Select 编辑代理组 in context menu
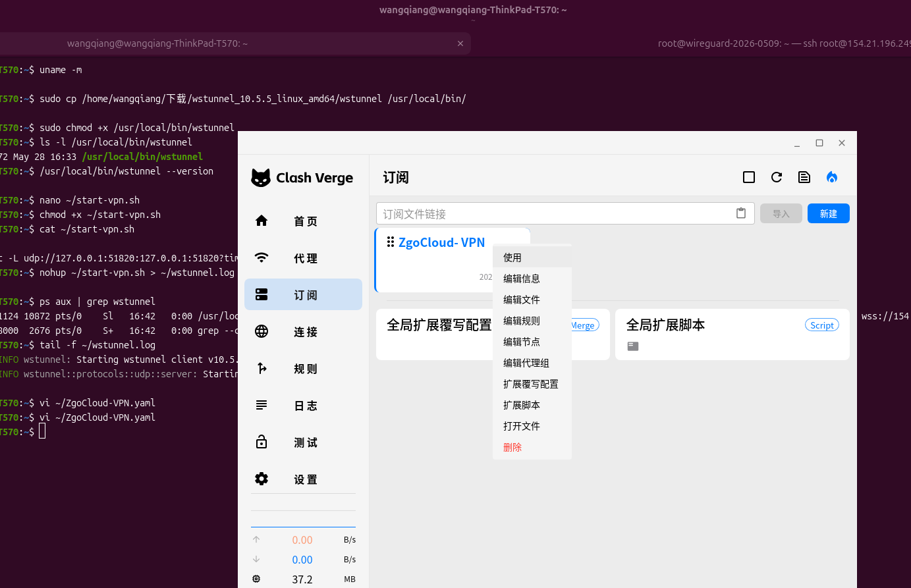 [x=532, y=363]
